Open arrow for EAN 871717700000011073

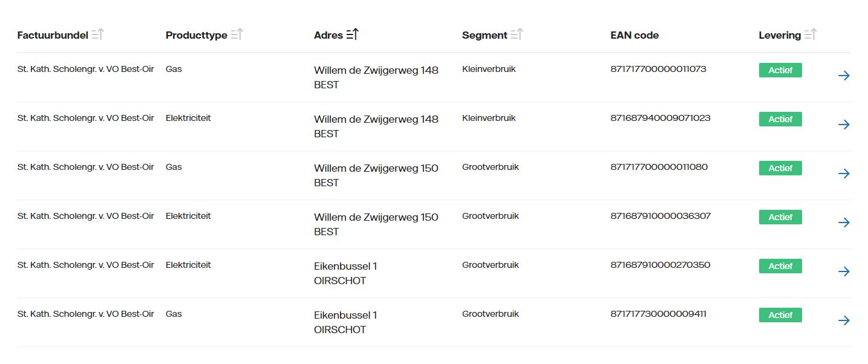(844, 76)
